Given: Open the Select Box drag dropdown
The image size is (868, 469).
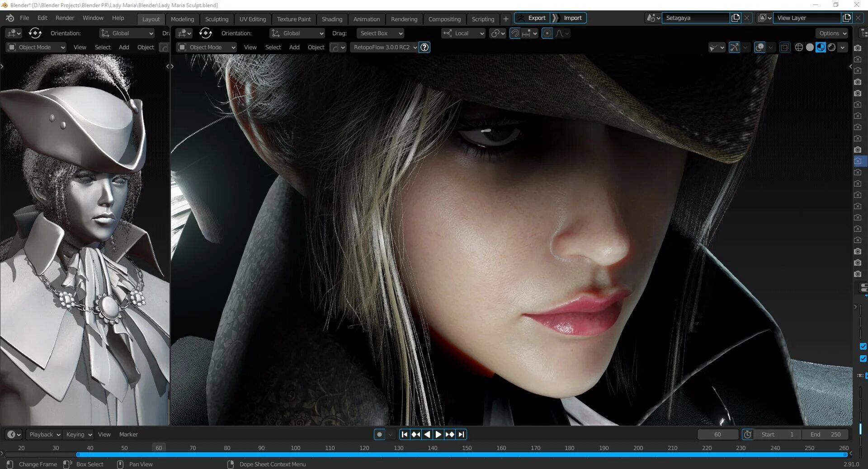Looking at the screenshot, I should pos(380,33).
